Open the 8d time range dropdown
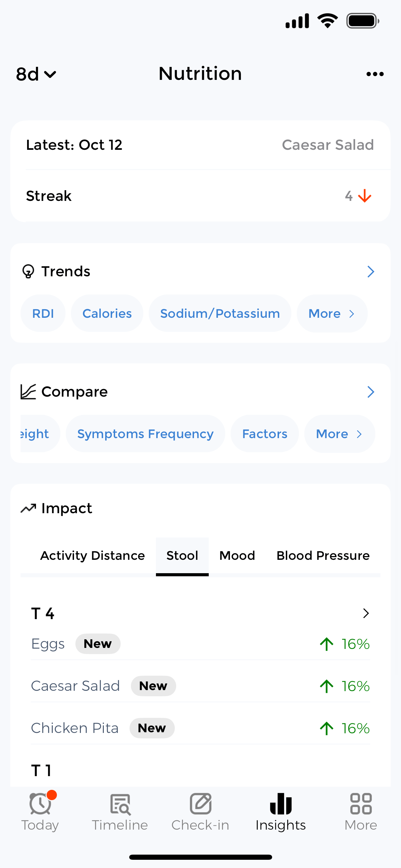 36,74
